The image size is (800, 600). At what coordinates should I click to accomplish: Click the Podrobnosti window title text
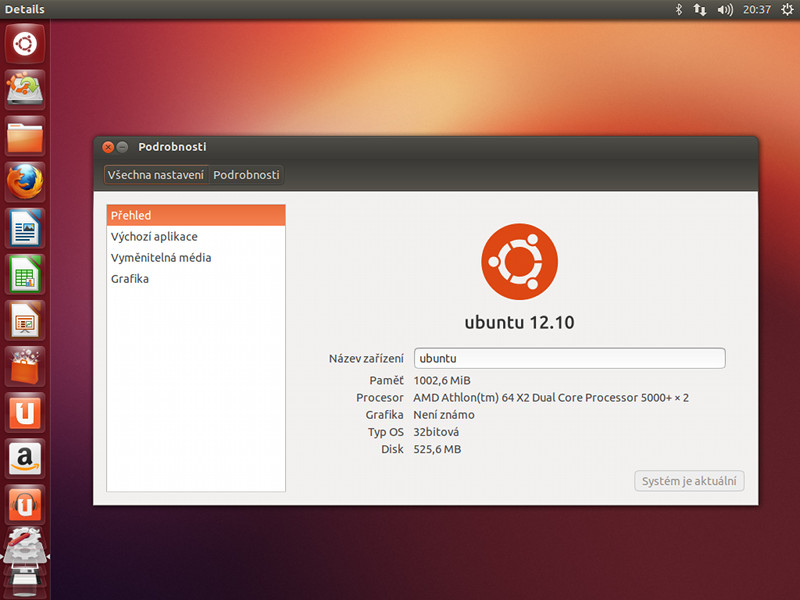click(172, 147)
